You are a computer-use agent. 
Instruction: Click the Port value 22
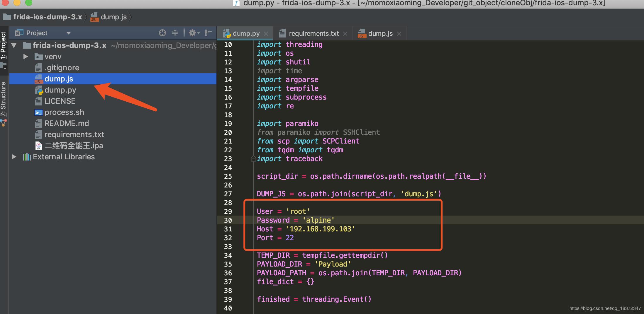(289, 238)
